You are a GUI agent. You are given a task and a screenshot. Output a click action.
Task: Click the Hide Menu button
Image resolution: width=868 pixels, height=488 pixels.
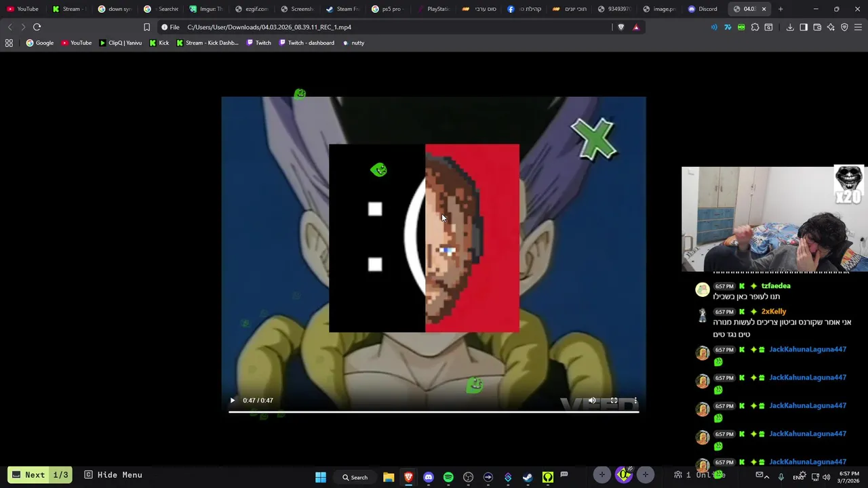click(x=113, y=475)
